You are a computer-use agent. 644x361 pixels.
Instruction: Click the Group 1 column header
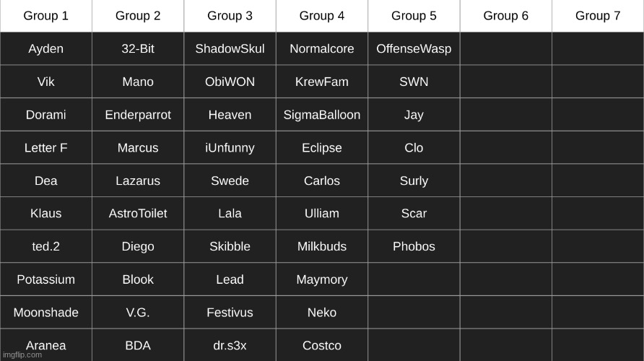(x=45, y=16)
